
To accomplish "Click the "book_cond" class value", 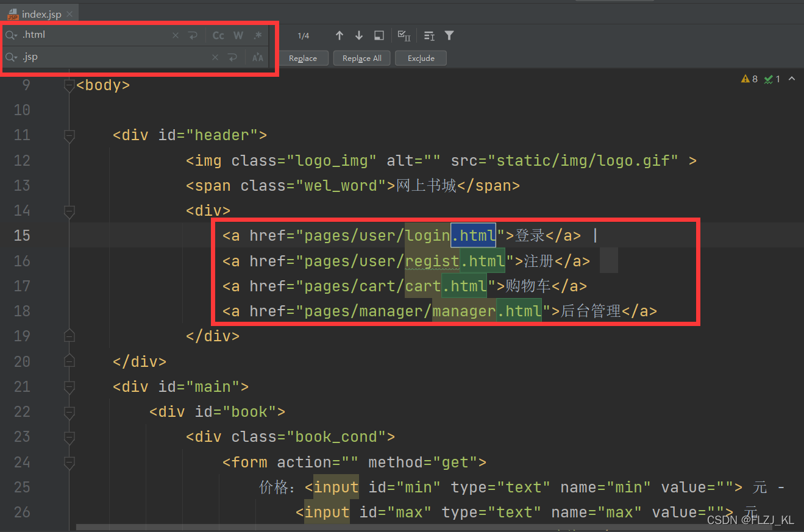I will pos(336,437).
